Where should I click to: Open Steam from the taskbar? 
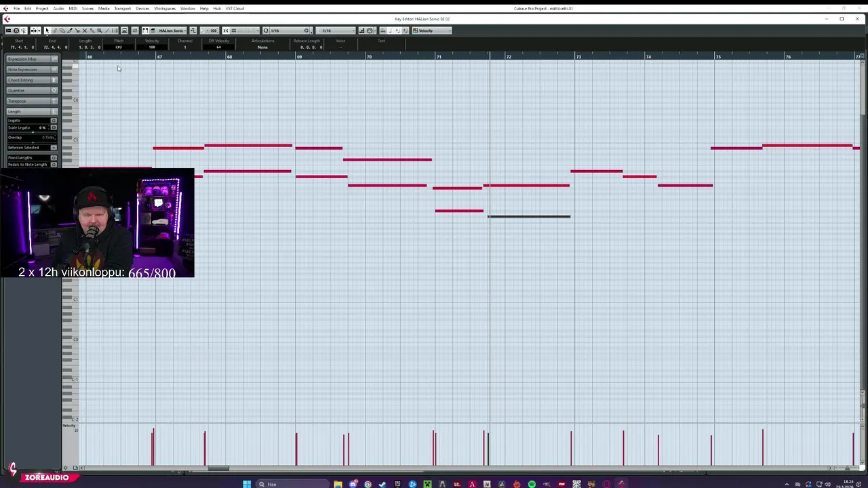coord(382,484)
